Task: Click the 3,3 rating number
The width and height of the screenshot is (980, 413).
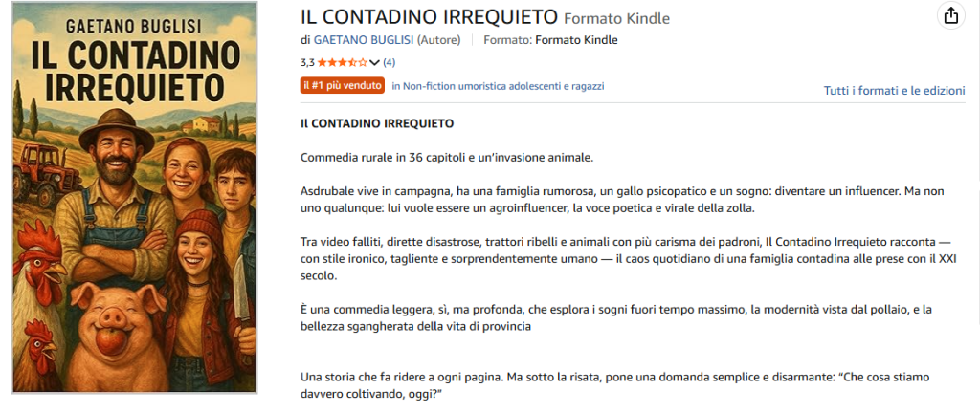Action: click(307, 62)
